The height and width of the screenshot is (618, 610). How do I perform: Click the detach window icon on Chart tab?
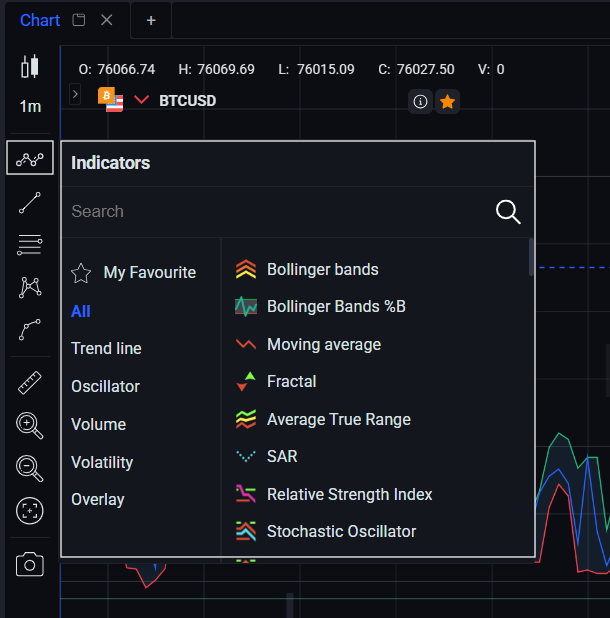(x=79, y=20)
